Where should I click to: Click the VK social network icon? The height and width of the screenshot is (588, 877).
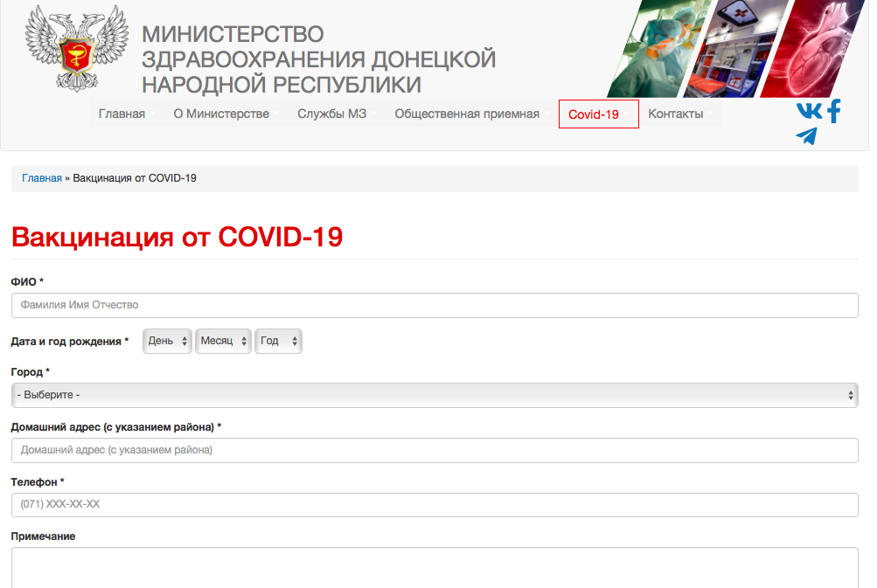[809, 111]
